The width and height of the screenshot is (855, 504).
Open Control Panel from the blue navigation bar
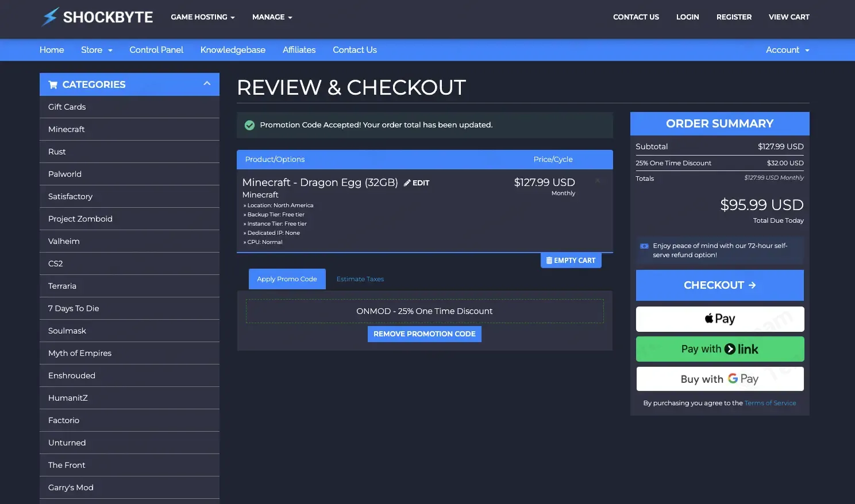(156, 50)
